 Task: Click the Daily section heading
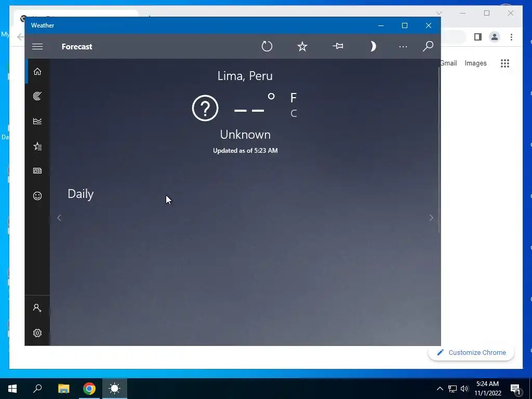[x=81, y=194]
